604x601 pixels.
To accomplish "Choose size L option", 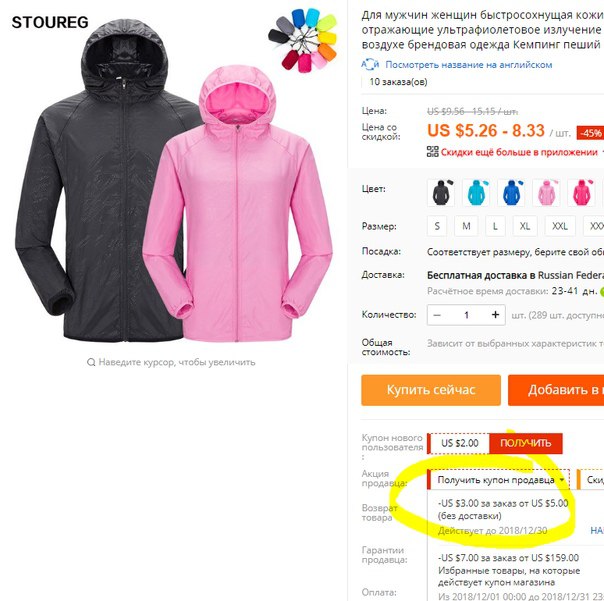I will [495, 226].
